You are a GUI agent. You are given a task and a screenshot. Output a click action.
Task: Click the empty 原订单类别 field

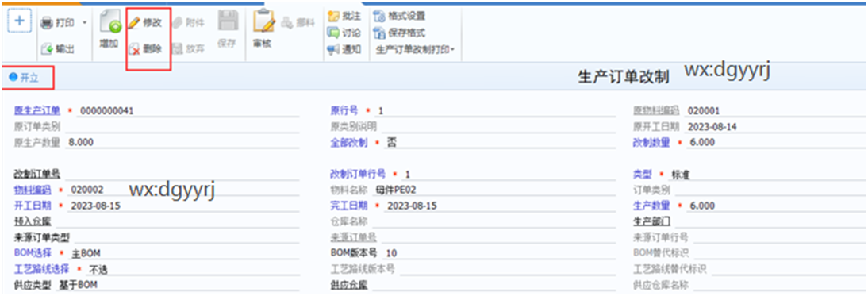pos(182,127)
